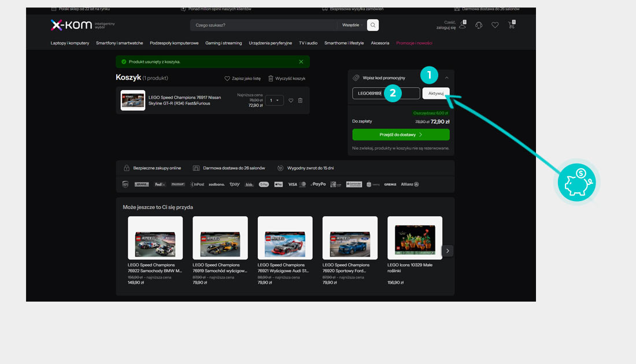Open the LEGO Icons 10329 thumbnail
The image size is (636, 364).
click(x=415, y=238)
